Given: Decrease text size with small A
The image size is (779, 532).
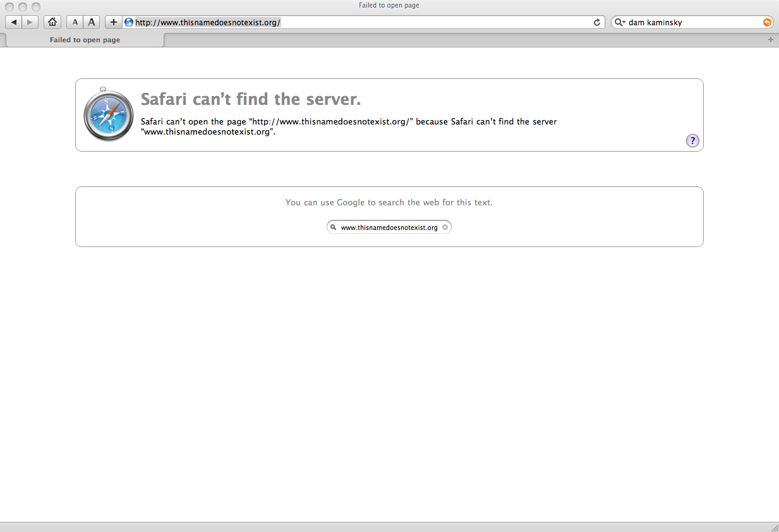Looking at the screenshot, I should coord(75,22).
